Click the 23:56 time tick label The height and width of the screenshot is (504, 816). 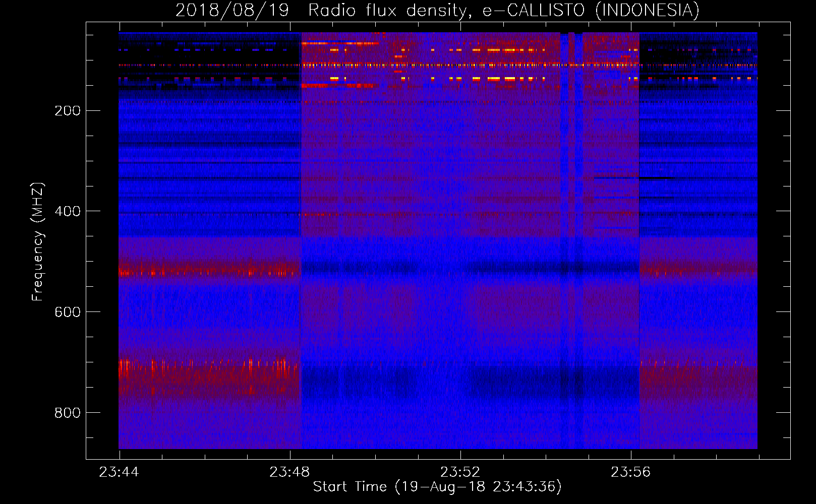tap(630, 472)
